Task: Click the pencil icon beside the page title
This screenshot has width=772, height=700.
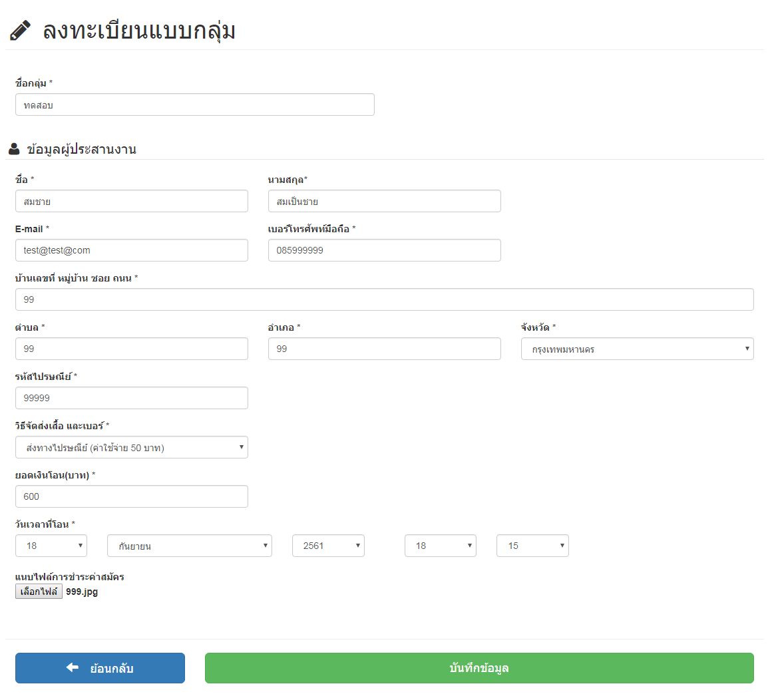Action: 20,31
